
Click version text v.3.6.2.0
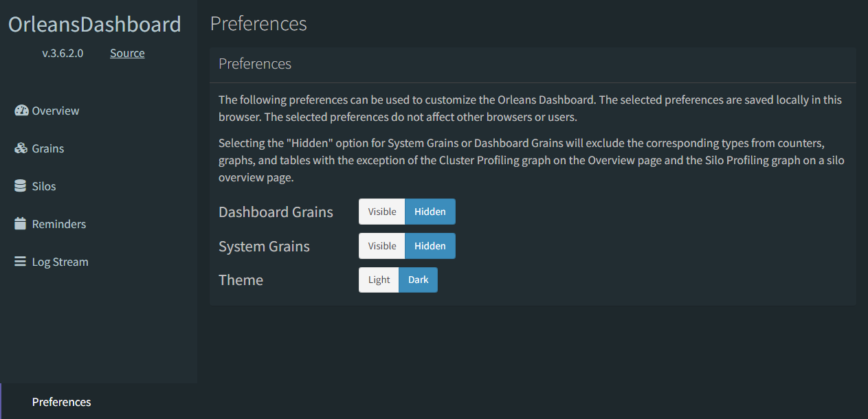tap(63, 53)
